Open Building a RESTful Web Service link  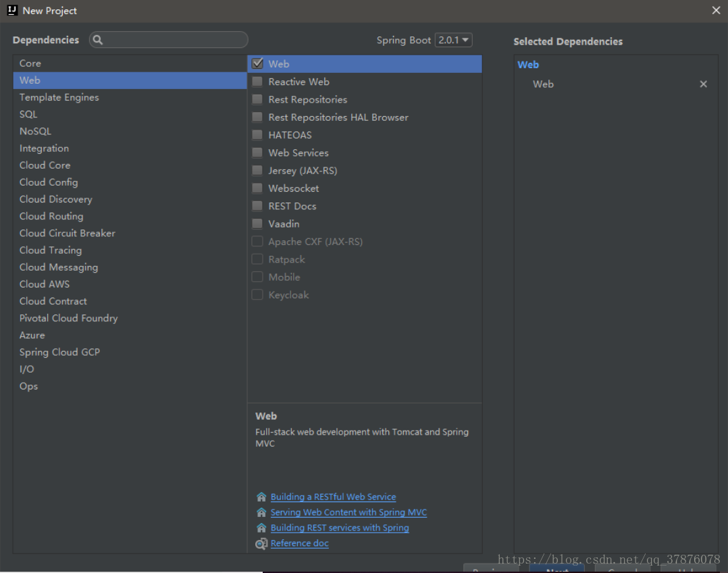click(x=334, y=497)
